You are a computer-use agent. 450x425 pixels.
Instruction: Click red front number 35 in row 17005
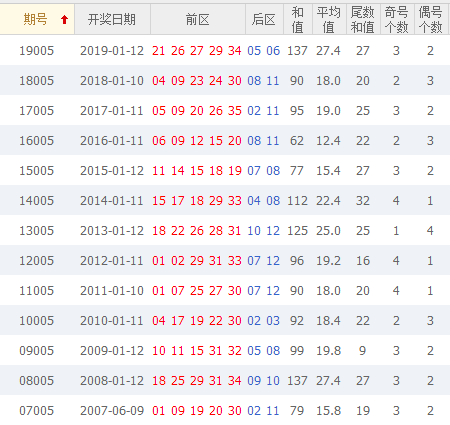coord(235,111)
